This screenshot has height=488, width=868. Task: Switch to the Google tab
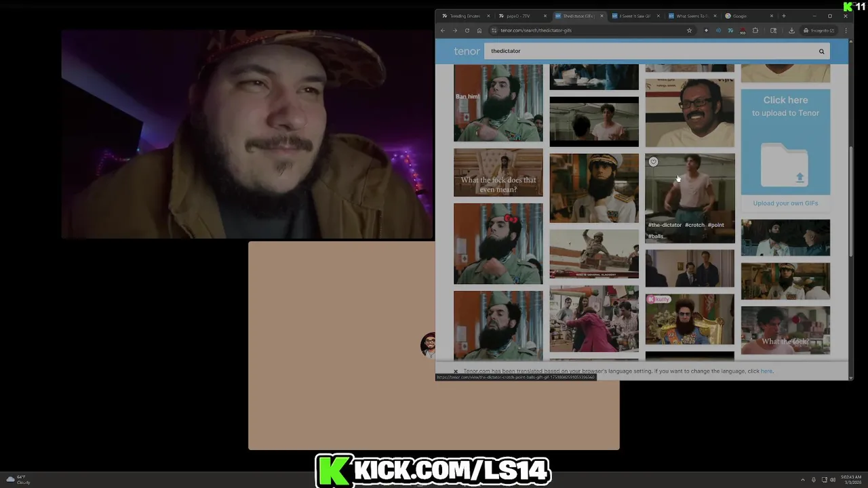[747, 16]
